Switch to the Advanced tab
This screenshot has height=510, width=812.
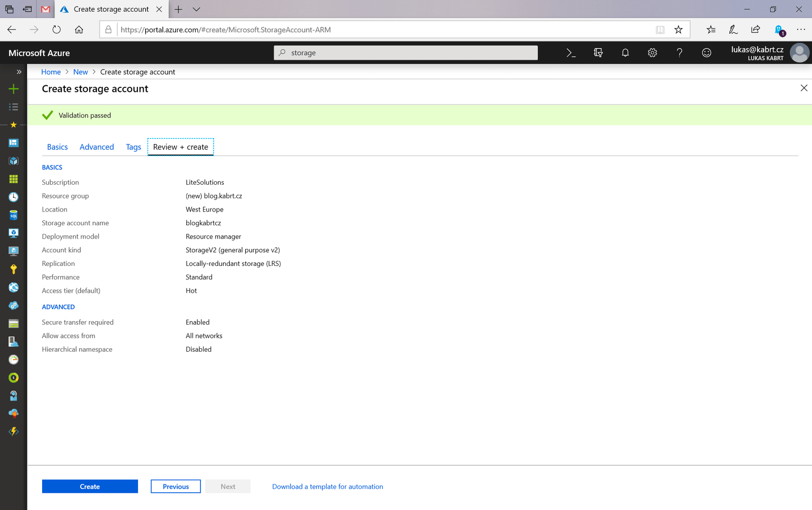(97, 147)
